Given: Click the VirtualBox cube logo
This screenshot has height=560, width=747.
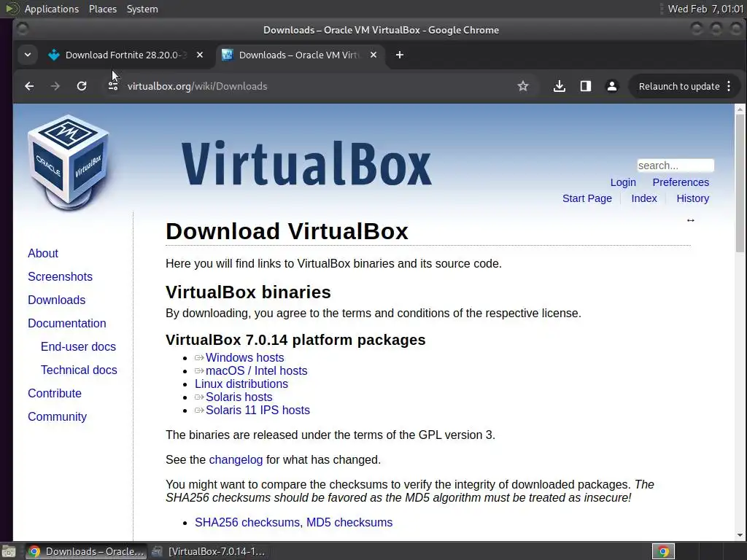Looking at the screenshot, I should pyautogui.click(x=69, y=162).
